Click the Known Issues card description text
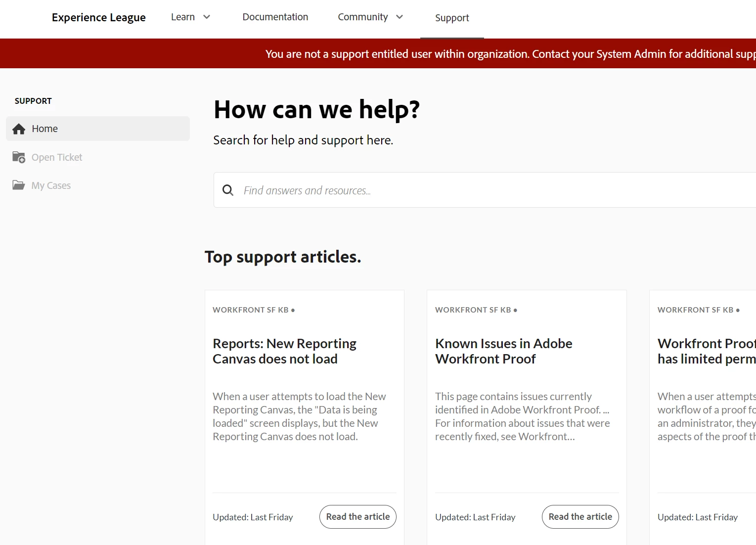The height and width of the screenshot is (545, 756). (523, 416)
